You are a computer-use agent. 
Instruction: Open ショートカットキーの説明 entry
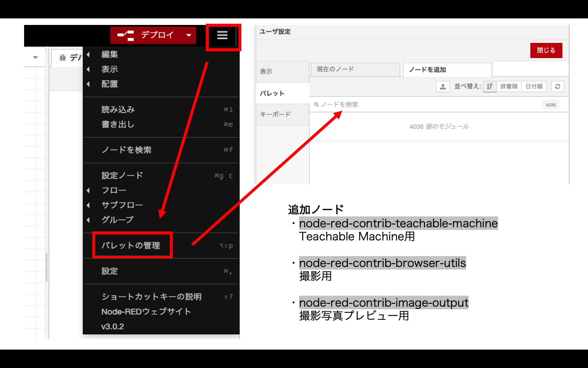[x=161, y=297]
